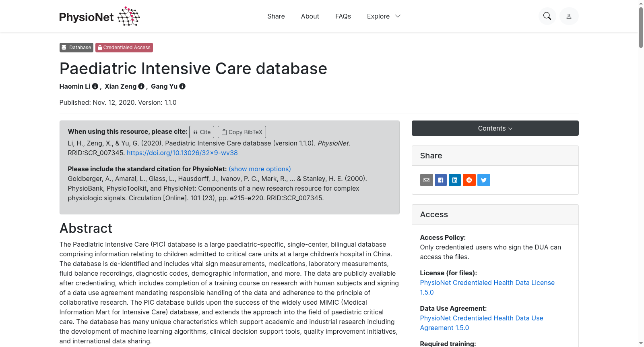Share via email icon

pos(427,180)
